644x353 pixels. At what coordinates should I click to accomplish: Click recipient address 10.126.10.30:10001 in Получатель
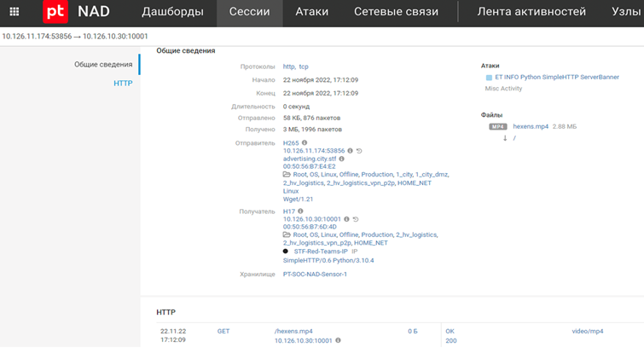coord(311,219)
